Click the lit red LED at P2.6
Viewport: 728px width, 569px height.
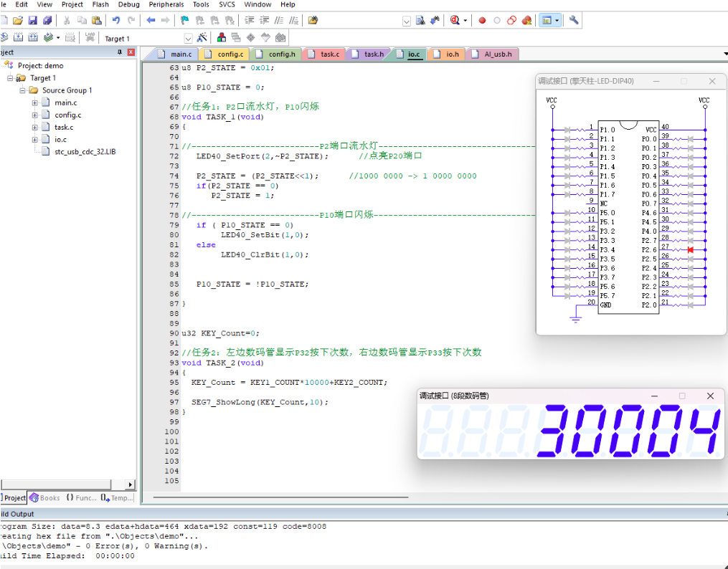coord(691,250)
